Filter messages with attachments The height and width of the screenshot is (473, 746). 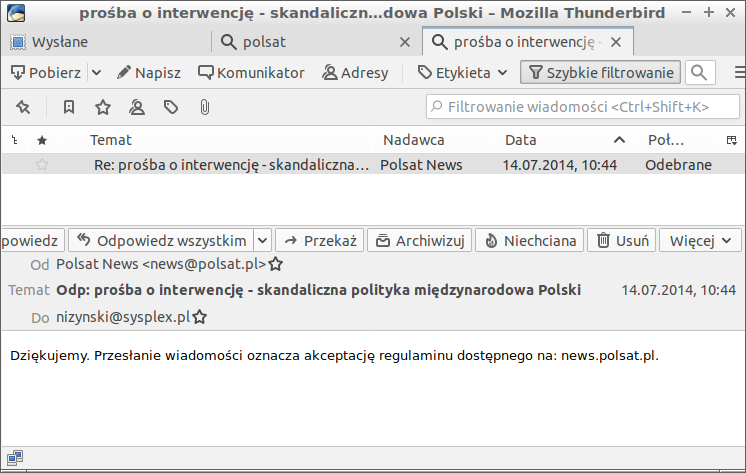[204, 107]
